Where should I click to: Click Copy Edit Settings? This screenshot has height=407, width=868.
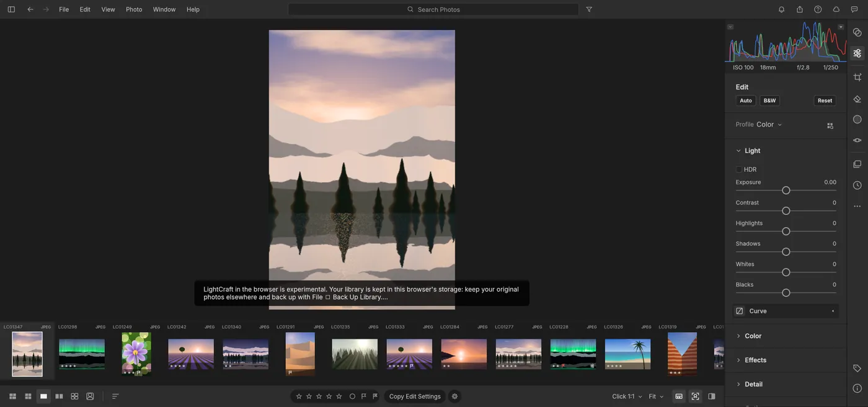415,396
